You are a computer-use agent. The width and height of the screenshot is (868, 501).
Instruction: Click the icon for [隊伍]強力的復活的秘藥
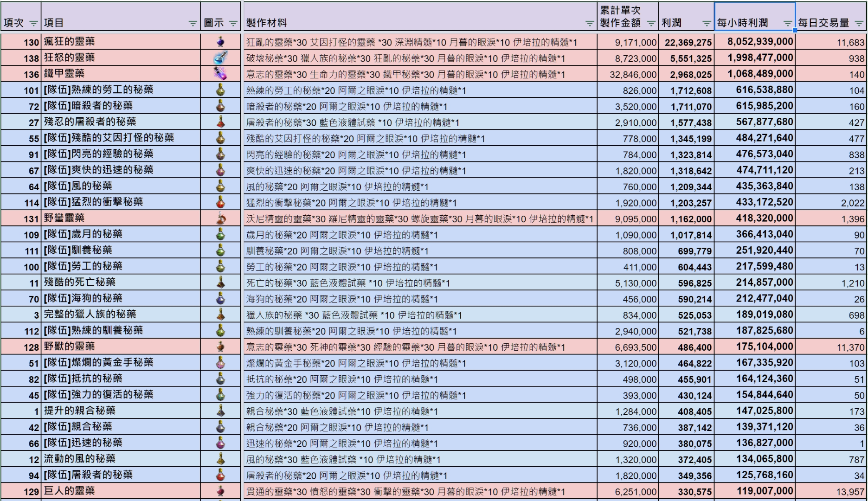coord(221,395)
